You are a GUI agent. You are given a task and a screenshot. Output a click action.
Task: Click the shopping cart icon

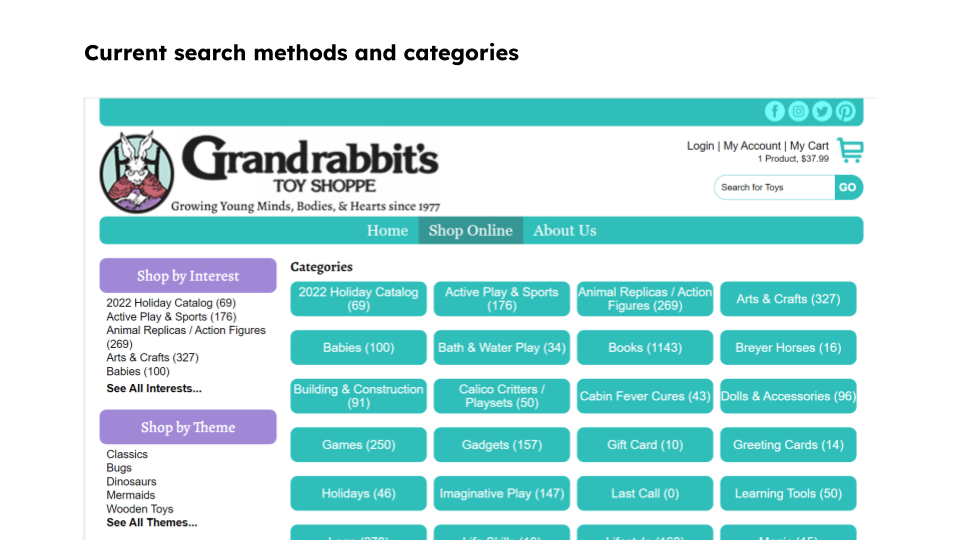(x=850, y=150)
